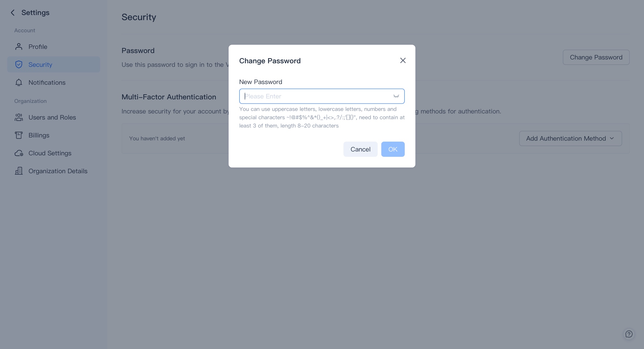Expand the Add Authentication Method dropdown
This screenshot has height=349, width=644.
pyautogui.click(x=570, y=138)
